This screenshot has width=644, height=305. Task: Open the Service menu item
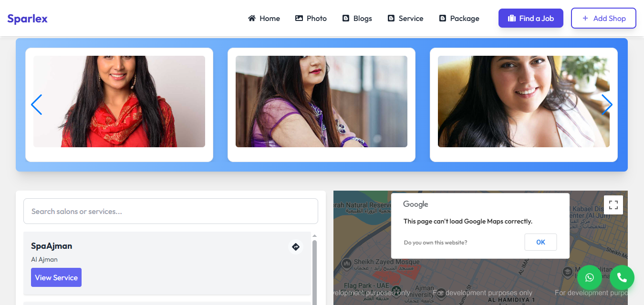[x=405, y=19]
